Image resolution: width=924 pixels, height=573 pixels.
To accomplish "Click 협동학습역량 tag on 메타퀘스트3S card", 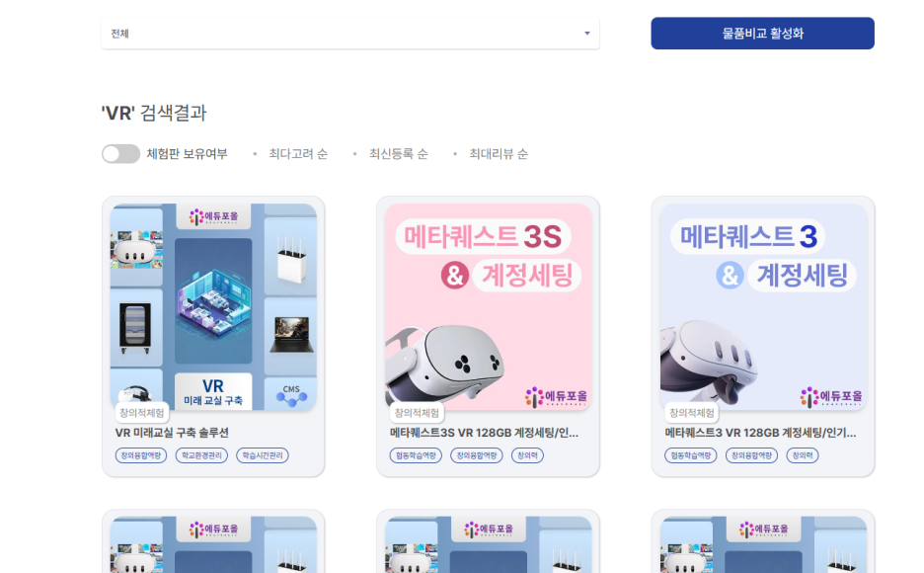I will coord(416,455).
